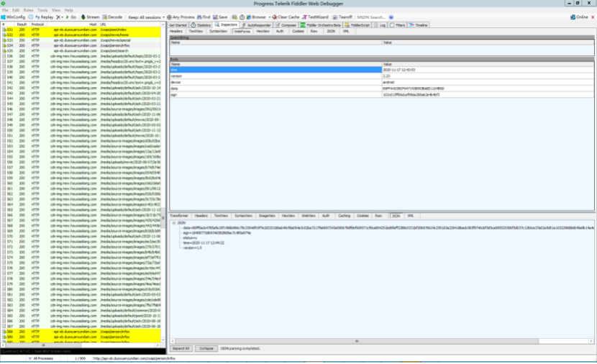Open the Browse dropdown arrow
This screenshot has height=364, width=597.
269,17
